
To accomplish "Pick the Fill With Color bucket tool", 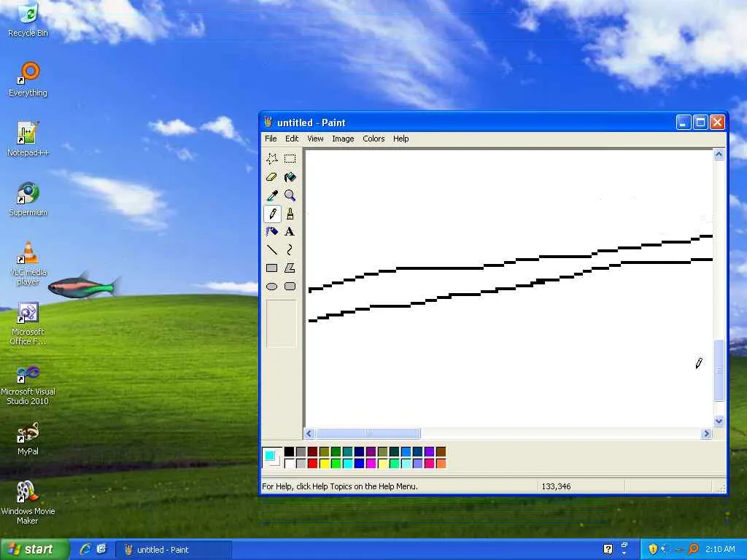I will tap(290, 177).
